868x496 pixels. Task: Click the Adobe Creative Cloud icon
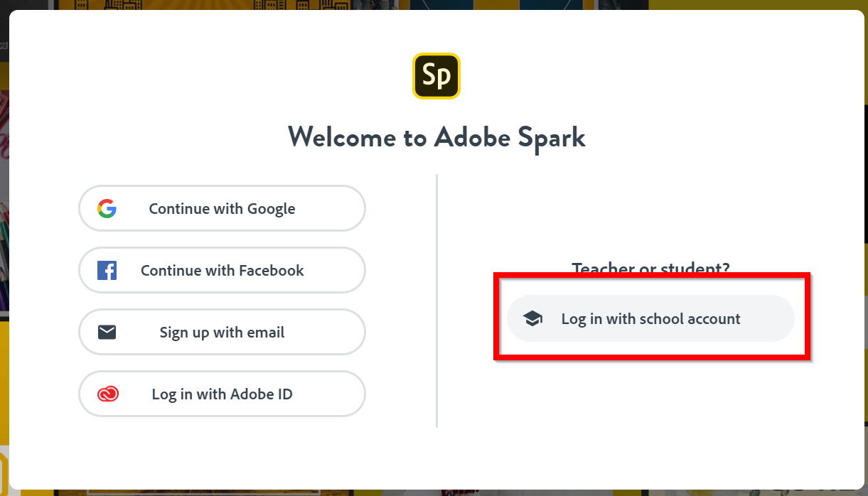[108, 394]
